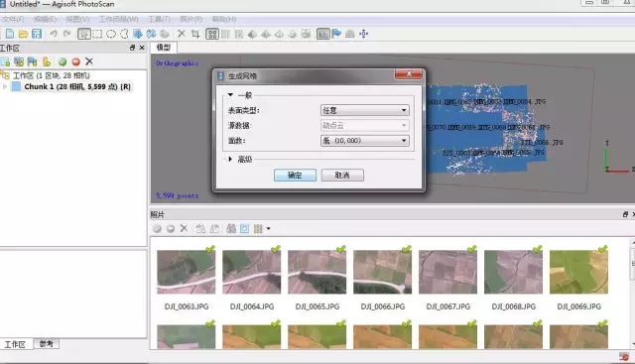Close the build mesh dialog with red X
Viewport: 635px width, 364px height.
[x=408, y=74]
